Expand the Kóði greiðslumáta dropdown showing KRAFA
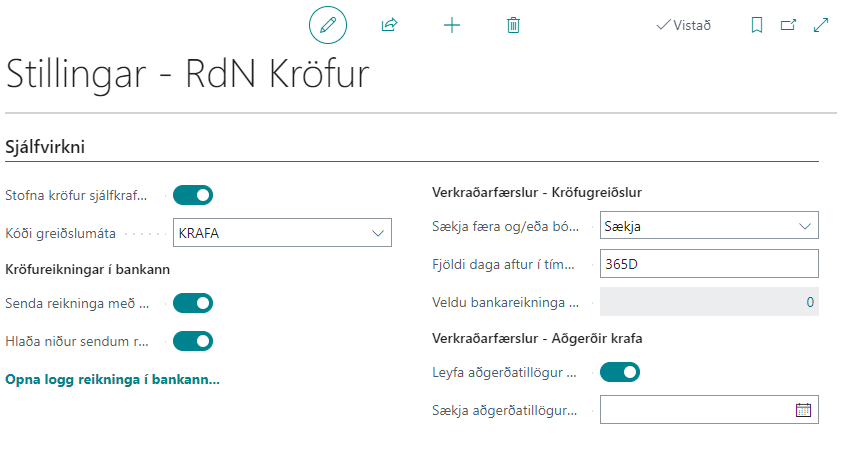Image resolution: width=860 pixels, height=452 pixels. point(378,233)
